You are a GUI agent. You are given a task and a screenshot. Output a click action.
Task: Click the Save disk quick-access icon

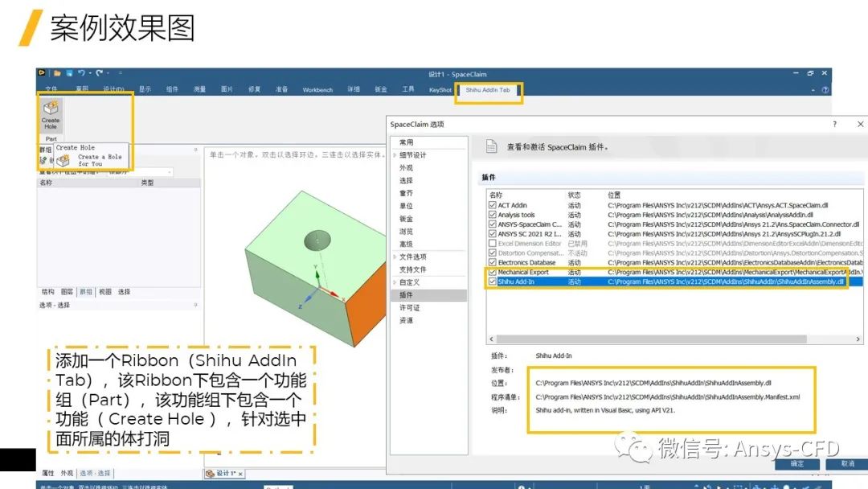[69, 73]
